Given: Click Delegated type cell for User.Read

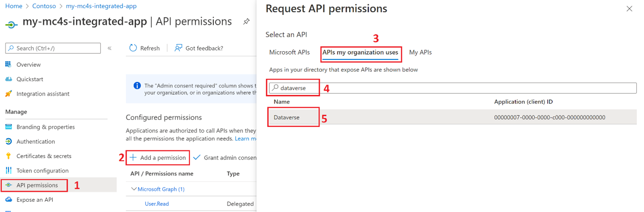Looking at the screenshot, I should coord(240,204).
